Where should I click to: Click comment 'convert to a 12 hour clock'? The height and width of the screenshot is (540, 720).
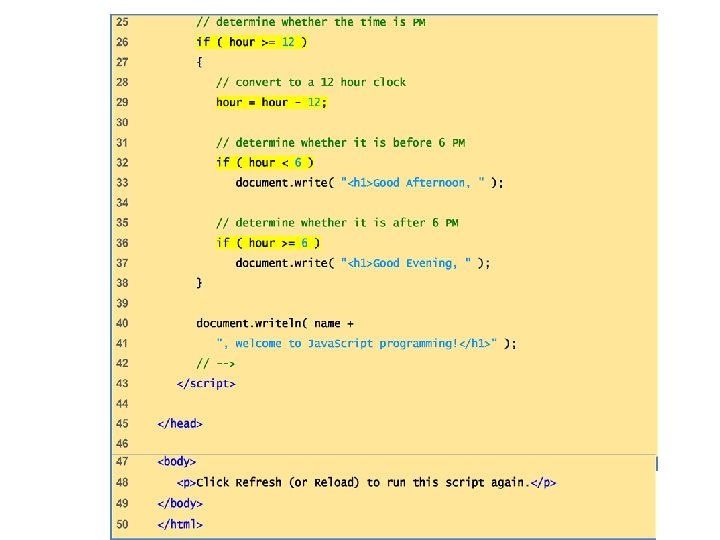(x=311, y=82)
